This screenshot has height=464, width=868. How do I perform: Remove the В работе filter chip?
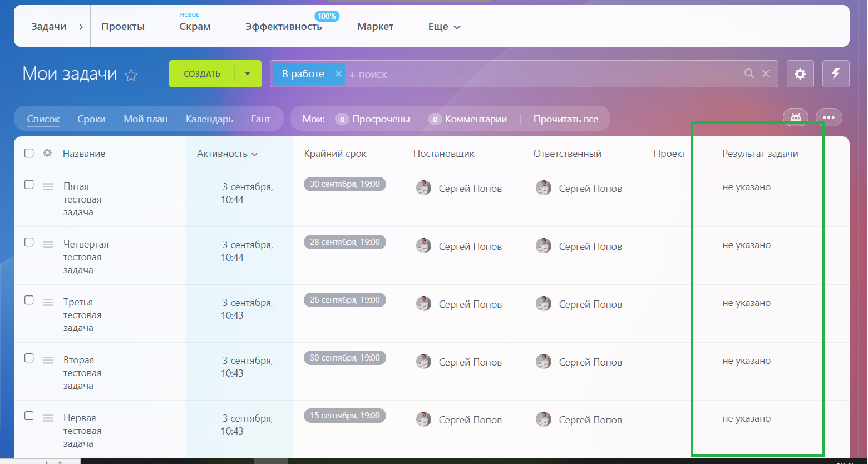(338, 74)
